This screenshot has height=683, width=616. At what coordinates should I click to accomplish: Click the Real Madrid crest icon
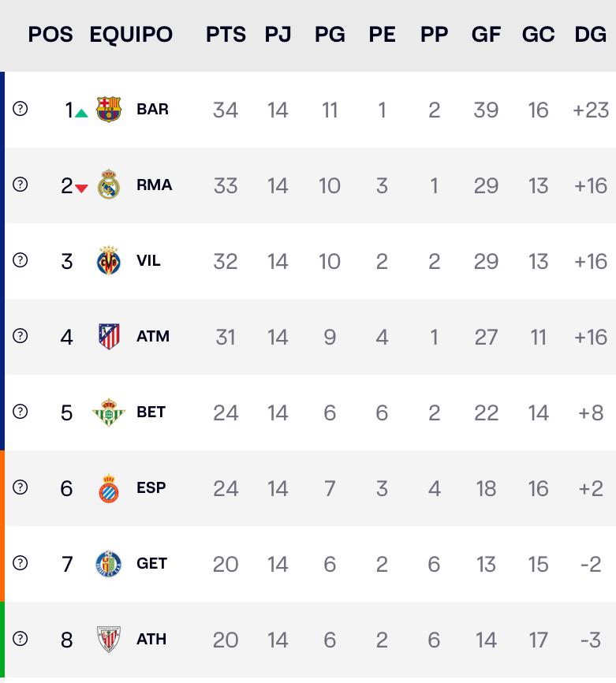coord(109,185)
